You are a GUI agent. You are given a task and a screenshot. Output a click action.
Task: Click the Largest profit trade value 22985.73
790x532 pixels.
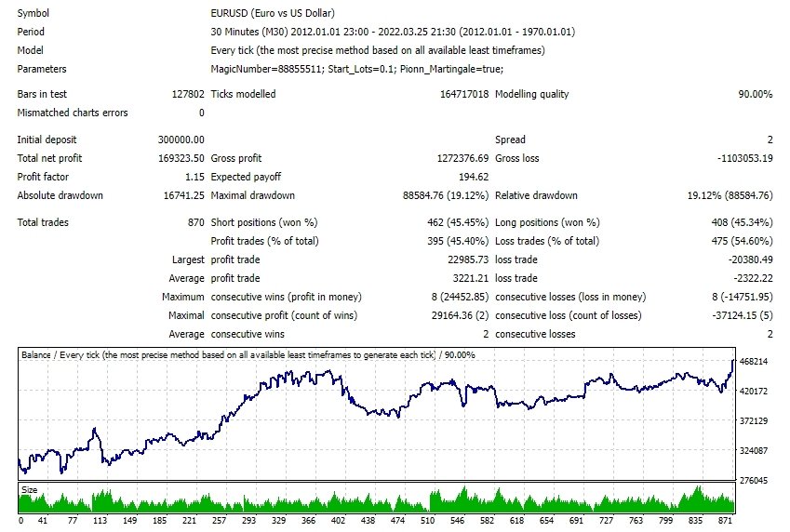pyautogui.click(x=468, y=260)
